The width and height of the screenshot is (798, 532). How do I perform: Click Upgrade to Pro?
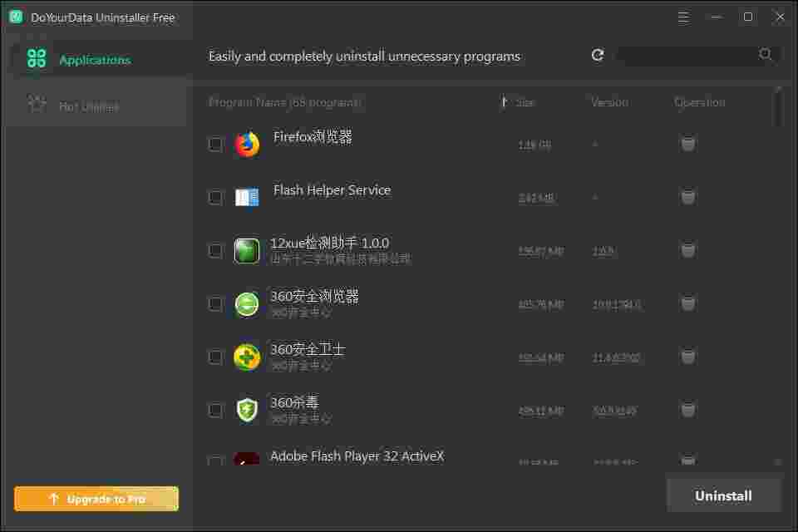(x=96, y=499)
